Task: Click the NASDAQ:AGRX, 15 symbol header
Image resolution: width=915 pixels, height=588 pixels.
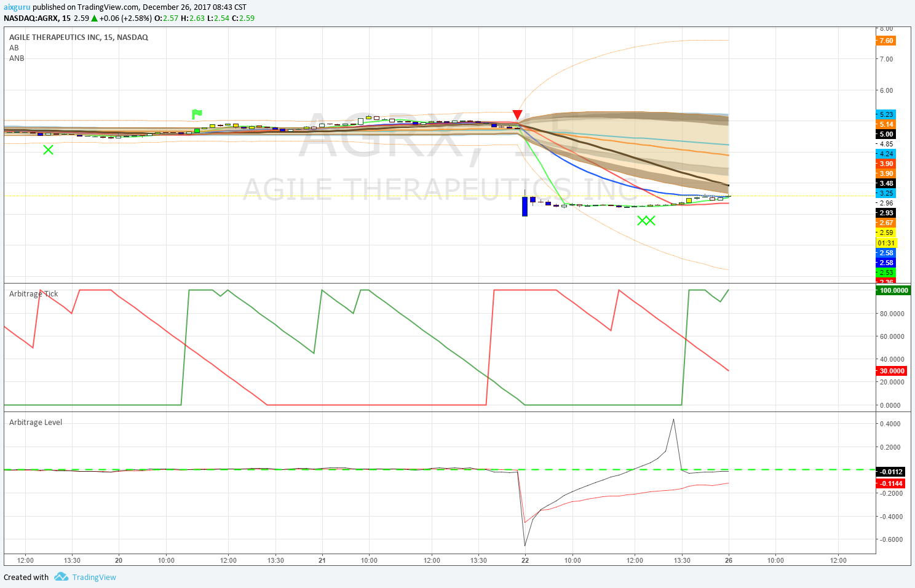Action: (37, 18)
